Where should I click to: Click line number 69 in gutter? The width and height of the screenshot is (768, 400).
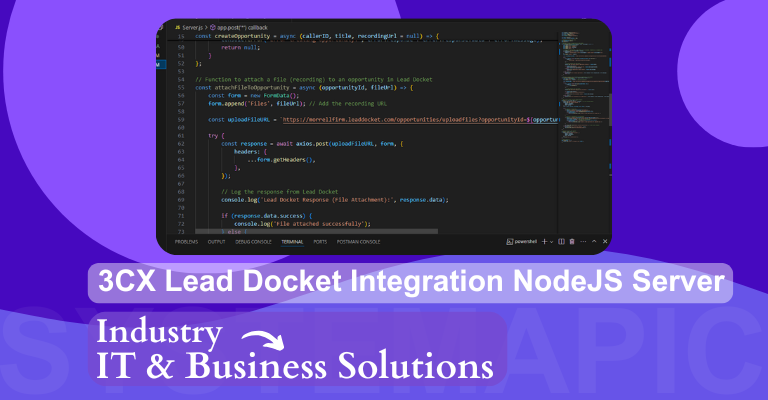[x=181, y=200]
